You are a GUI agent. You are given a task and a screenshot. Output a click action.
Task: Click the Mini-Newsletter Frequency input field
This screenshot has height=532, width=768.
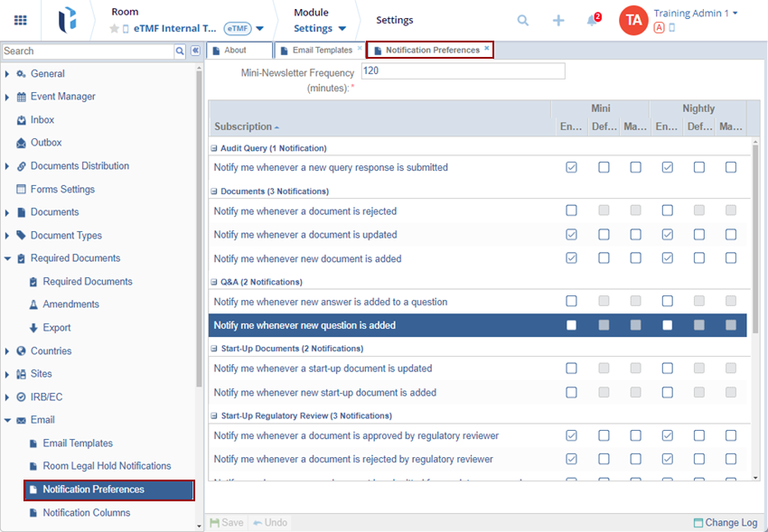coord(463,70)
